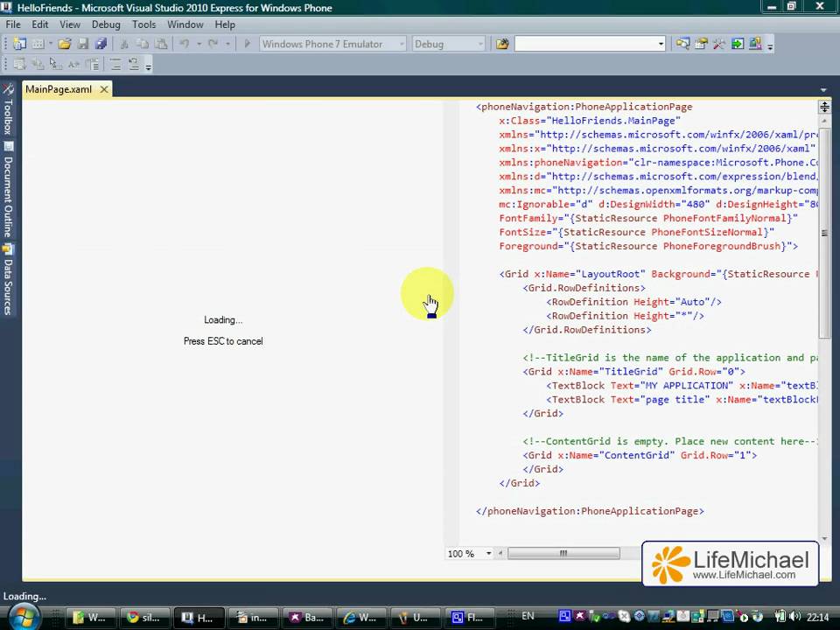This screenshot has height=630, width=840.
Task: Open the File menu
Action: click(x=13, y=24)
